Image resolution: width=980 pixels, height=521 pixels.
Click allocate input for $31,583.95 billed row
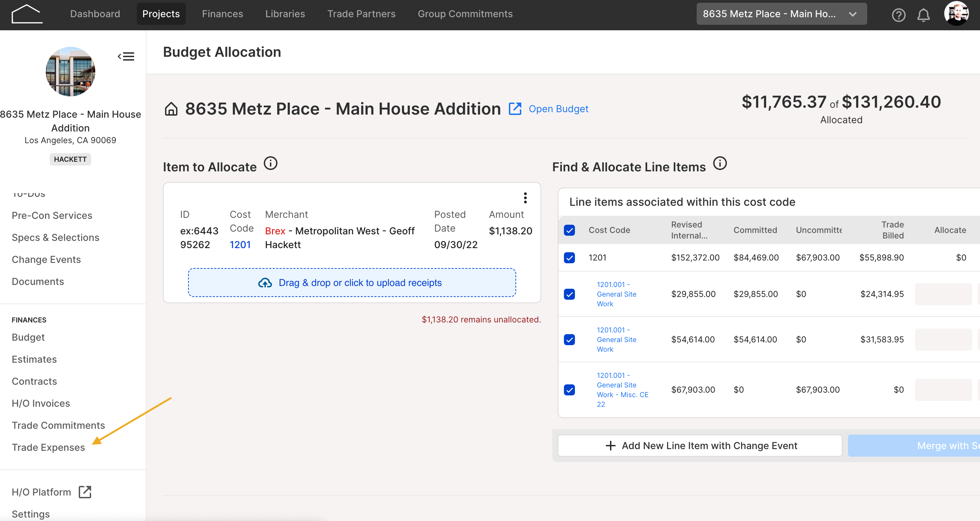click(x=943, y=339)
